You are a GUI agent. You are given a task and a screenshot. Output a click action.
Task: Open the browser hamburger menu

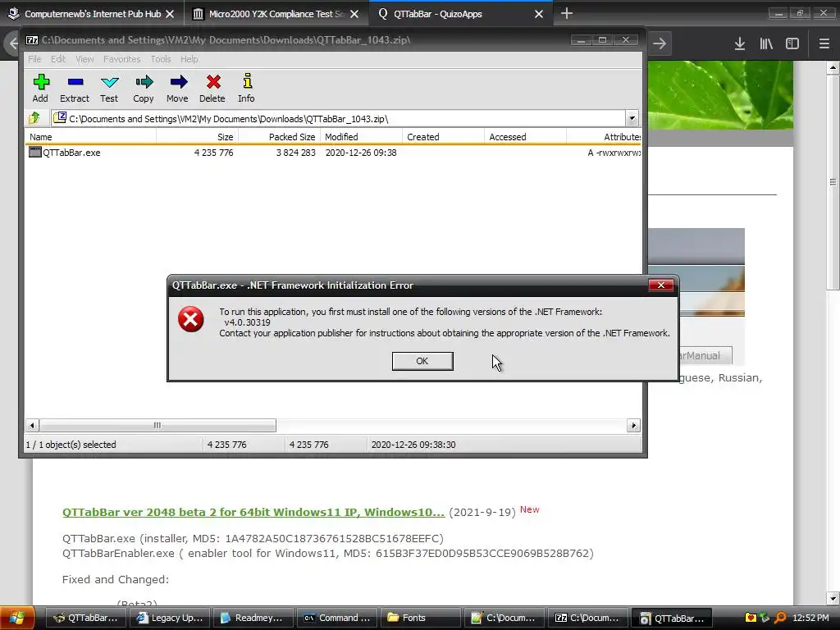pos(824,43)
